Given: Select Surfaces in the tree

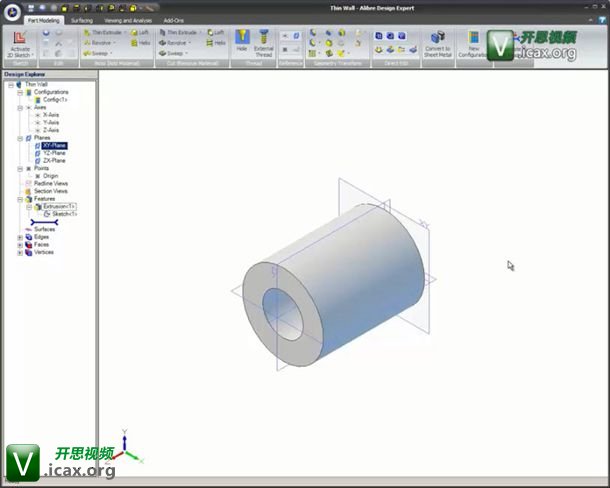Looking at the screenshot, I should [x=44, y=229].
